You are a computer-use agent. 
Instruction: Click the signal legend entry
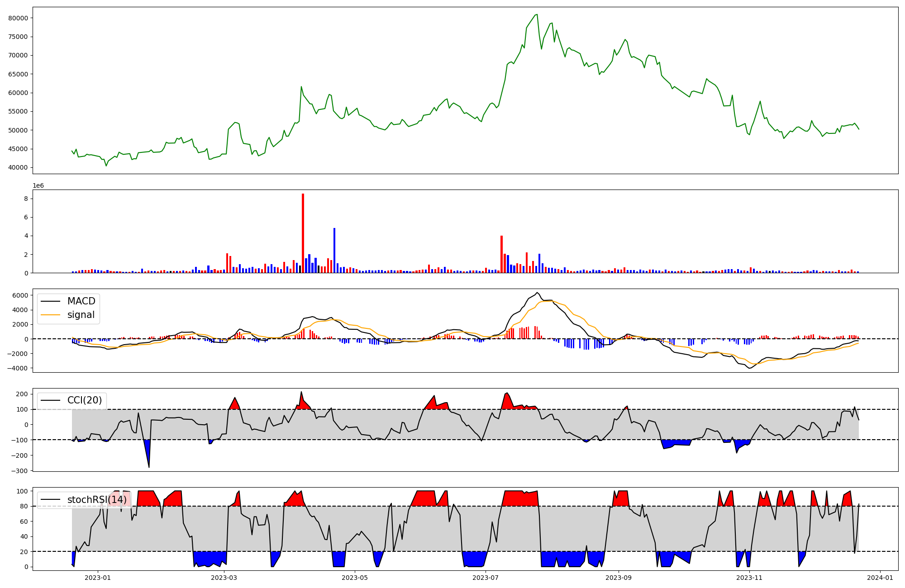tap(81, 315)
